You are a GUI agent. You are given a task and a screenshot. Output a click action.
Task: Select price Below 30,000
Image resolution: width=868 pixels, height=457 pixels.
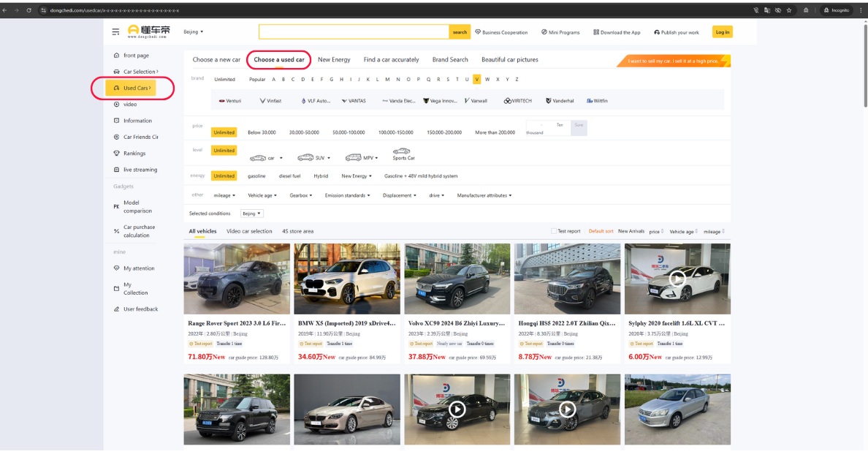pos(262,132)
